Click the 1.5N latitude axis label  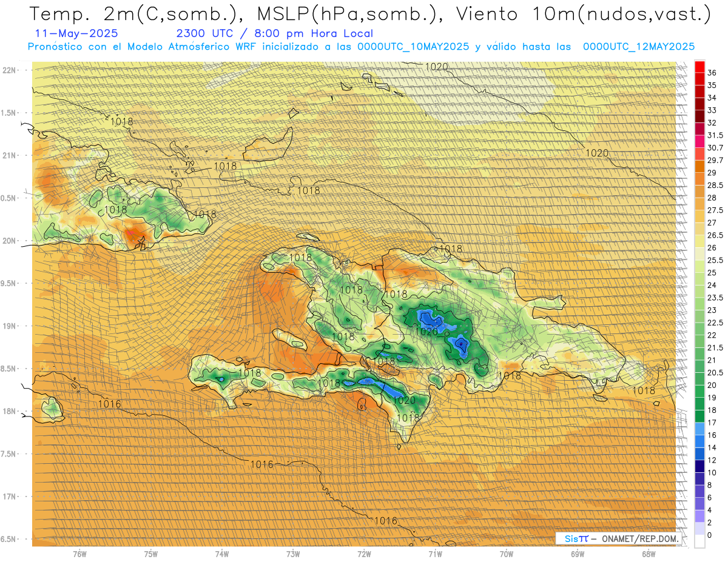9,113
